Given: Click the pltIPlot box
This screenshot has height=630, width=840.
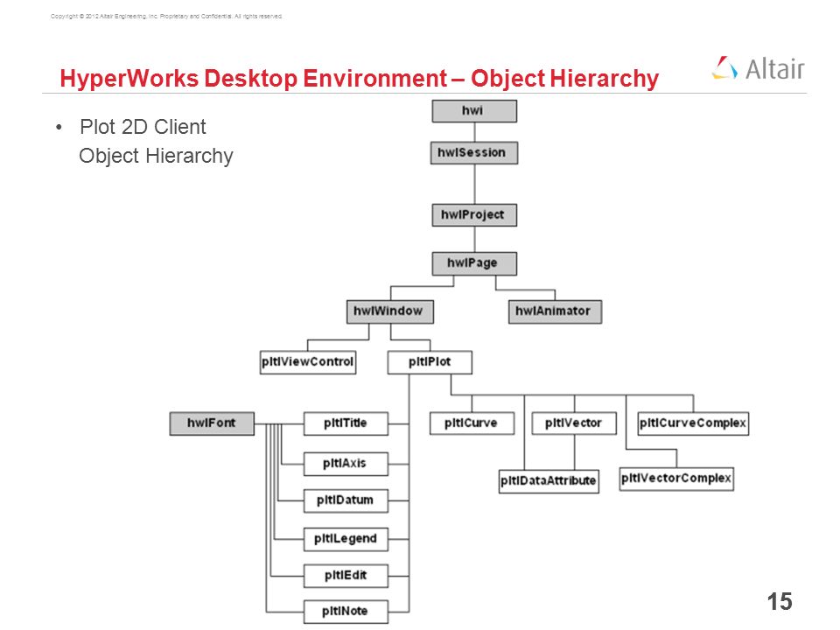Looking at the screenshot, I should click(430, 362).
